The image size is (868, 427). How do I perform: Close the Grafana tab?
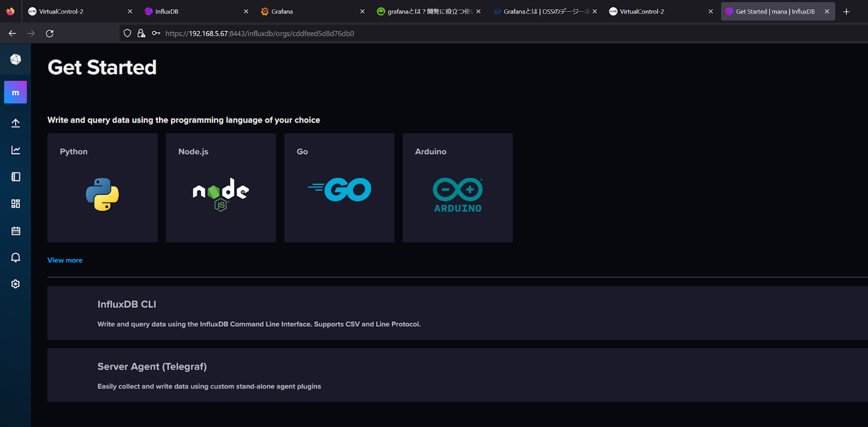pyautogui.click(x=362, y=11)
